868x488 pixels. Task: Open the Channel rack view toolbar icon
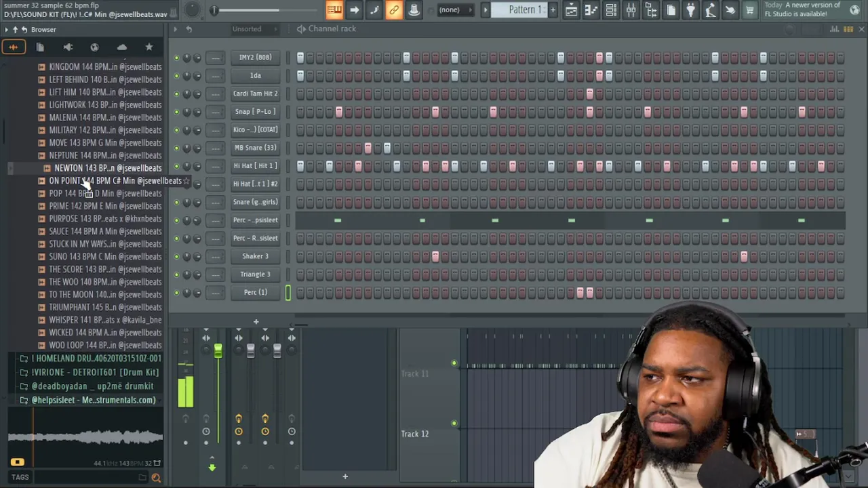(x=611, y=10)
